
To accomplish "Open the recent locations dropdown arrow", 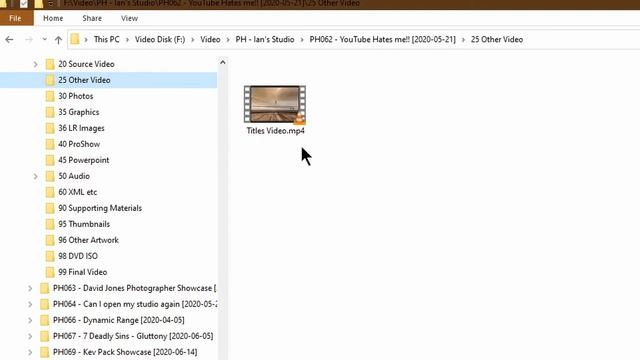I will pyautogui.click(x=44, y=40).
